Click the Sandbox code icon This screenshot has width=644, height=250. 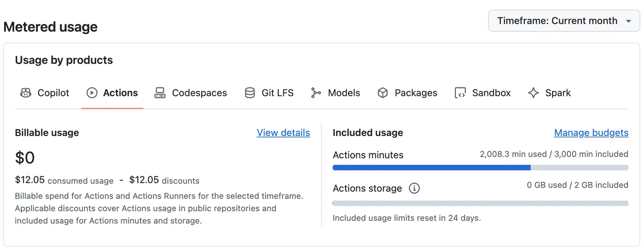click(x=460, y=93)
